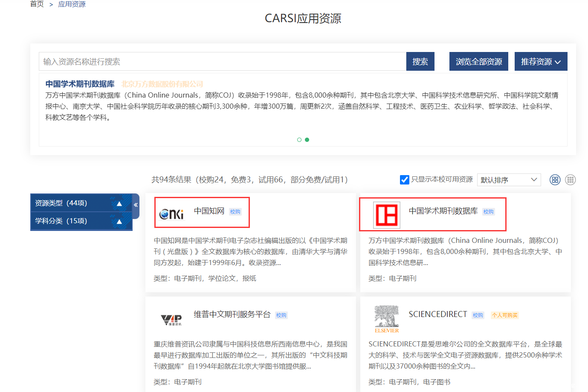Click the Elsevier tree logo

387,319
